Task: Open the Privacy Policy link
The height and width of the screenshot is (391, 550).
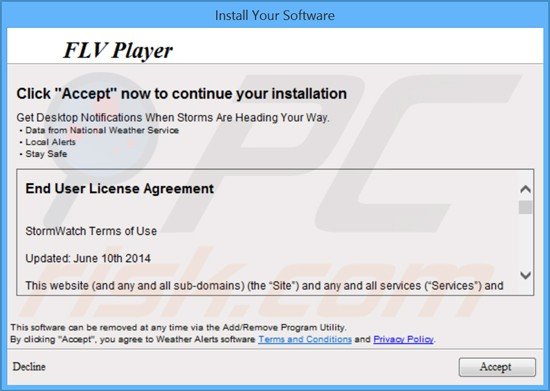Action: [x=403, y=339]
